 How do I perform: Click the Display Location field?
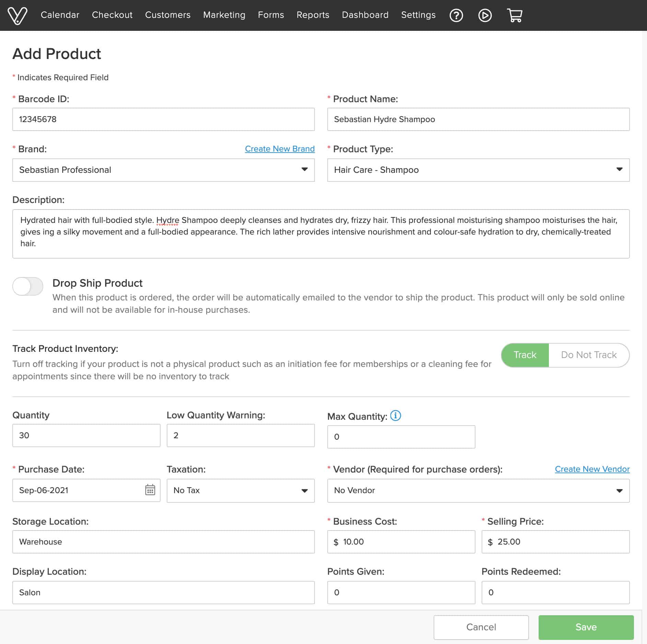point(164,593)
